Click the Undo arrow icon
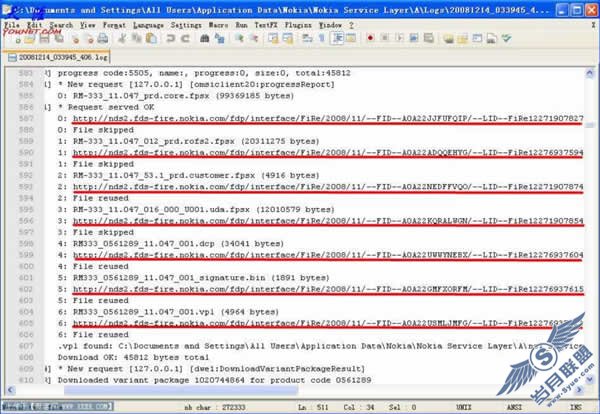Image resolution: width=600 pixels, height=414 pixels. tap(171, 39)
